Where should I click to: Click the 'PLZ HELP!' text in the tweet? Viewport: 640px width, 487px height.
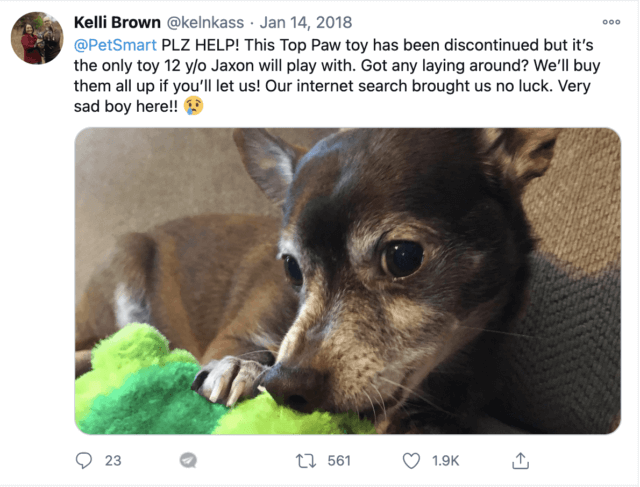pos(200,45)
